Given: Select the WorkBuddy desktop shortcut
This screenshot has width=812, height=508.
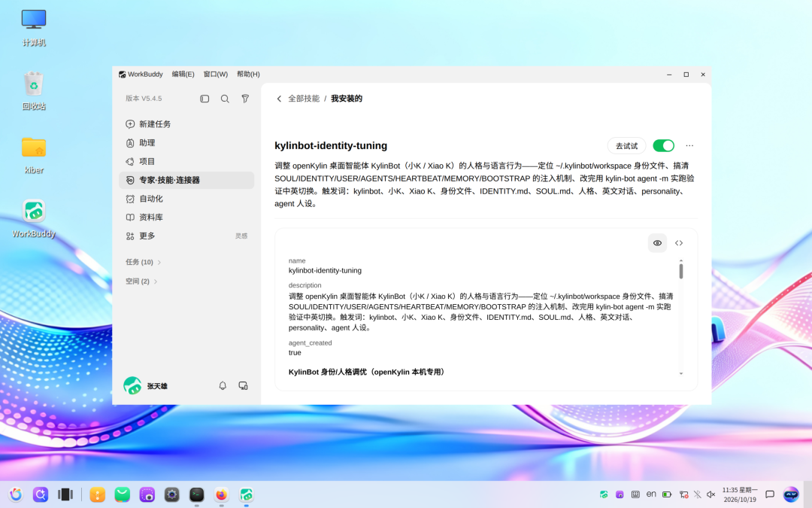Looking at the screenshot, I should [34, 219].
